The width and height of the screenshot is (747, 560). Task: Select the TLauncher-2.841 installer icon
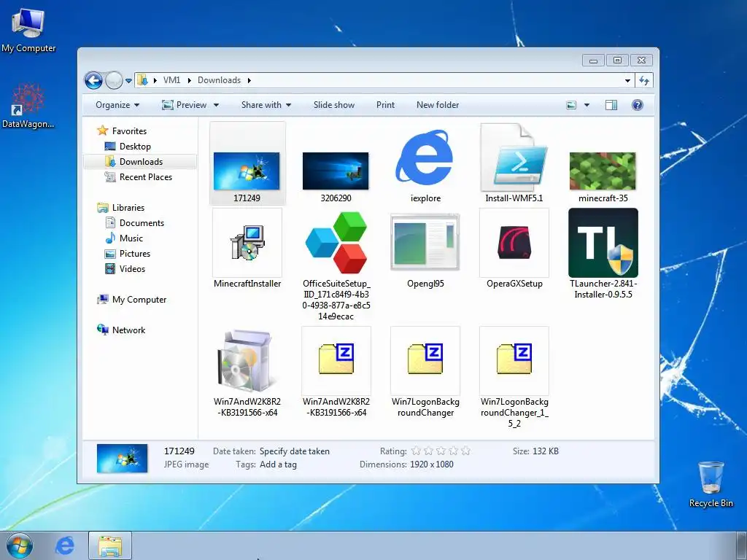coord(603,243)
